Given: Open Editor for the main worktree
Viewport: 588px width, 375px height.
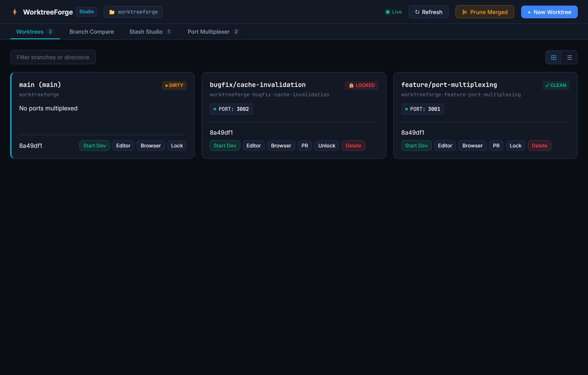Looking at the screenshot, I should pyautogui.click(x=123, y=146).
